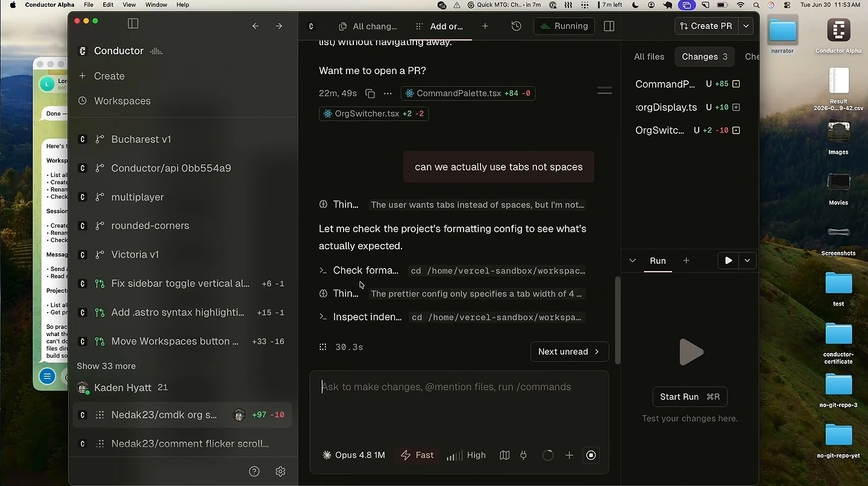Go forward with the right arrow
Viewport: 868px width, 486px height.
pos(279,26)
